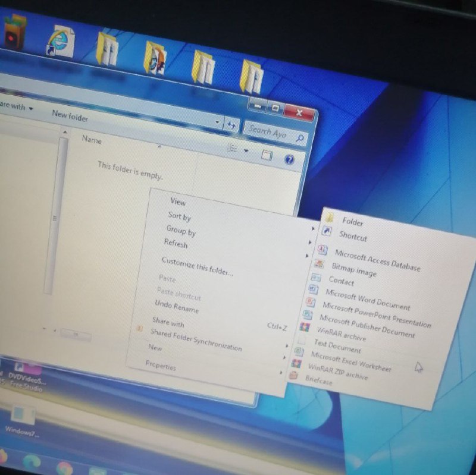Create a new Text Document

pos(337,346)
